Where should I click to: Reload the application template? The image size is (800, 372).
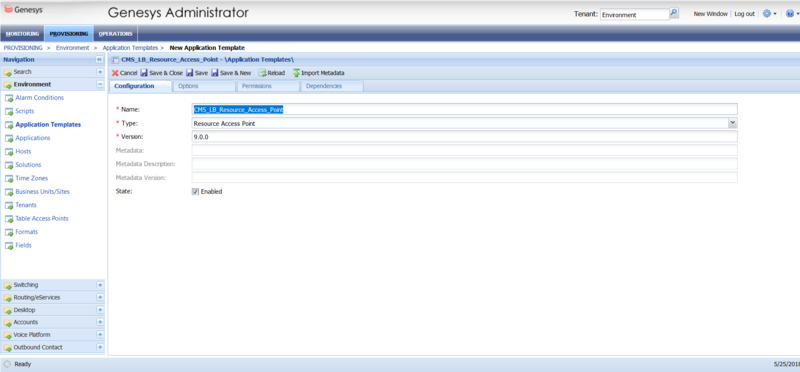271,73
